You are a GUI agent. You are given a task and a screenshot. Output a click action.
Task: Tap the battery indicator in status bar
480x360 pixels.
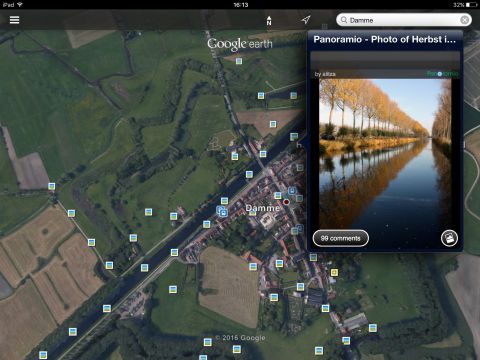(472, 5)
